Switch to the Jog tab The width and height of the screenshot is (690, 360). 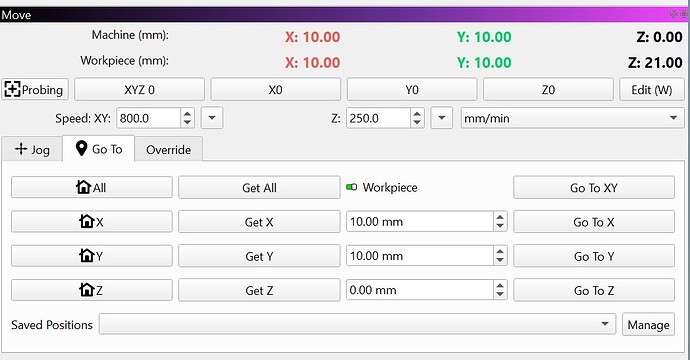click(32, 150)
